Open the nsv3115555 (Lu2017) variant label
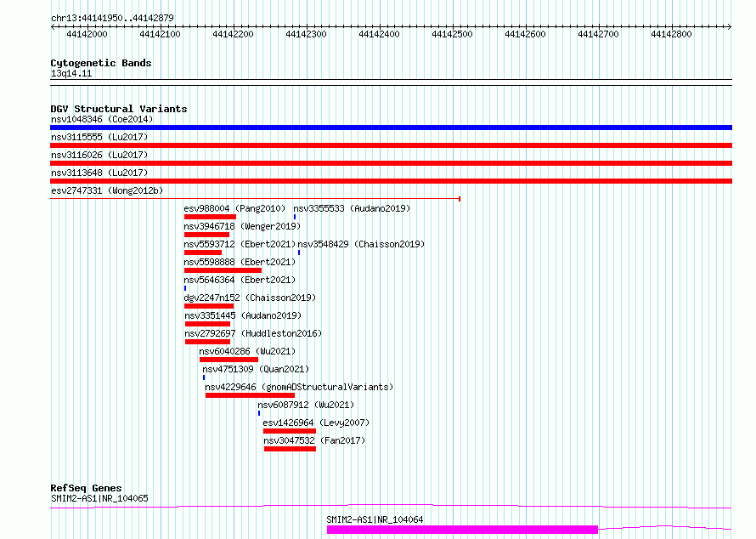 (x=99, y=137)
